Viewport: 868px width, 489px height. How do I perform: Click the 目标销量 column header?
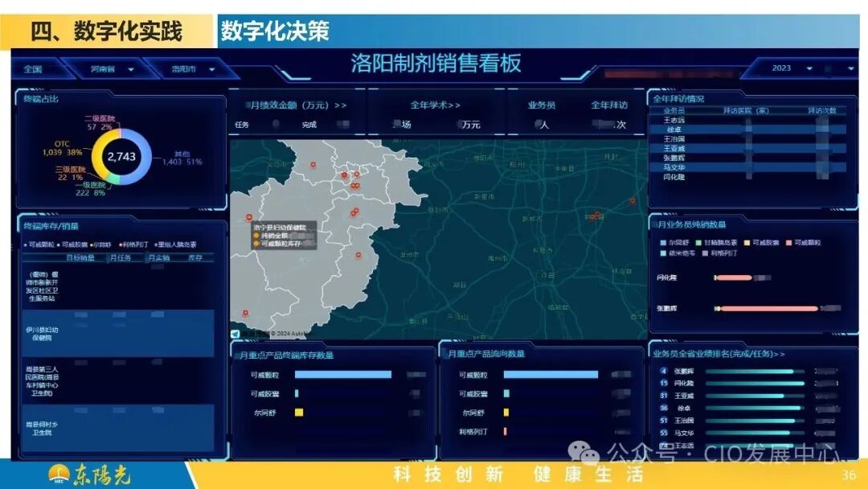click(x=80, y=258)
